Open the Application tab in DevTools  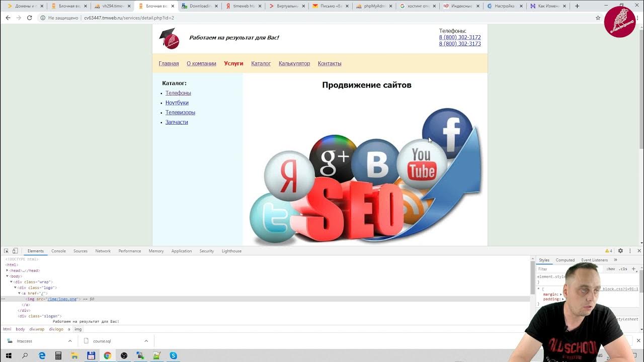182,251
